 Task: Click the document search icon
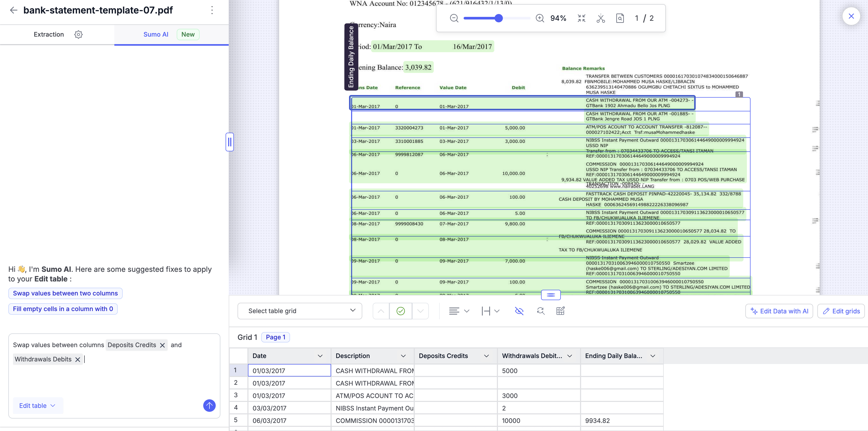click(x=620, y=18)
